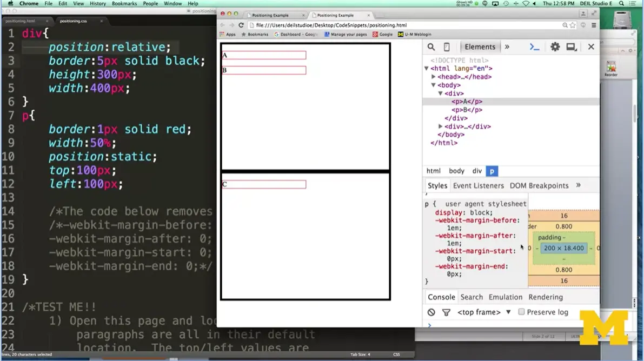The height and width of the screenshot is (361, 644).
Task: Select the p breadcrumb in Elements panel
Action: pos(492,171)
